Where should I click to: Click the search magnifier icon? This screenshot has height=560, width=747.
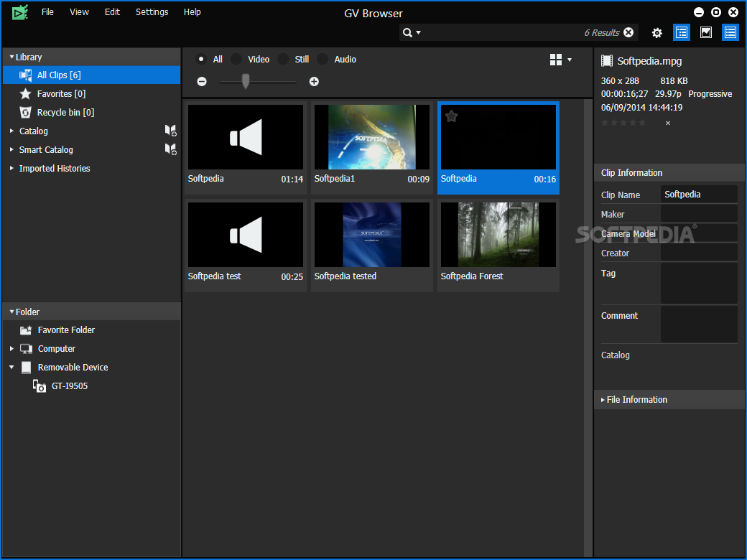click(407, 32)
